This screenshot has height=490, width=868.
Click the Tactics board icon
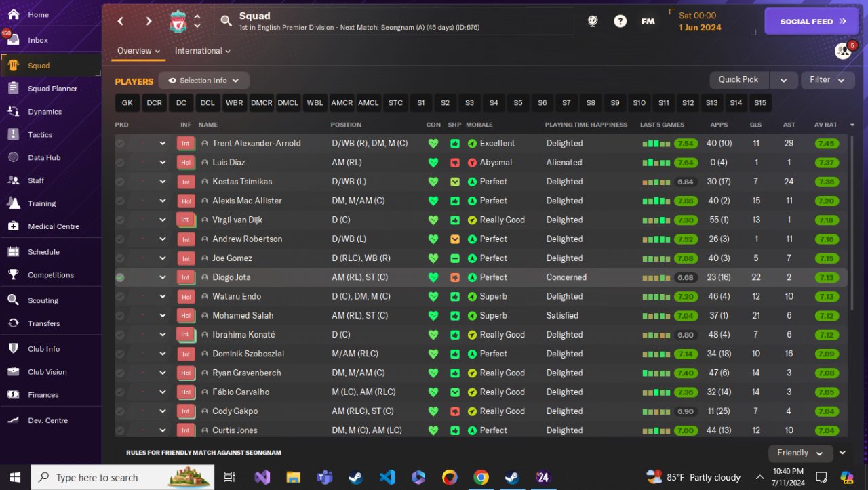tap(14, 134)
